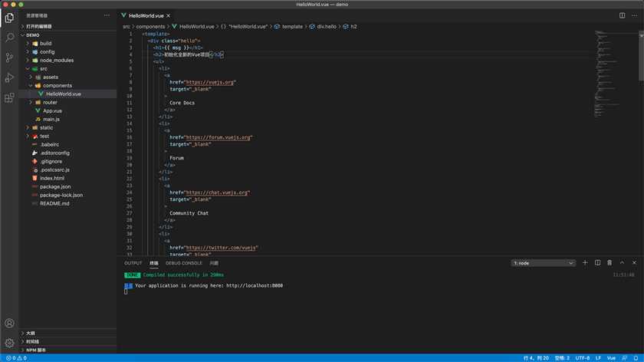Click the https://chat.vuejs.org link in code

coord(217,193)
